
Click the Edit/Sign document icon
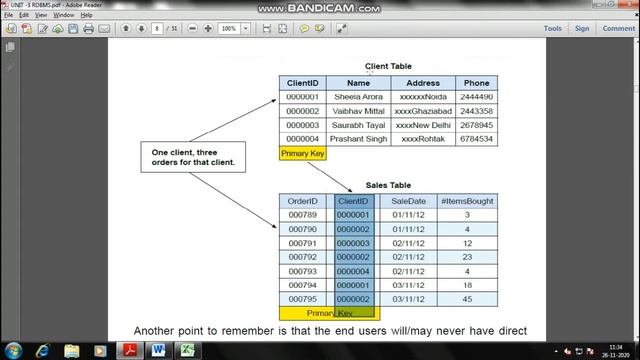(x=42, y=29)
